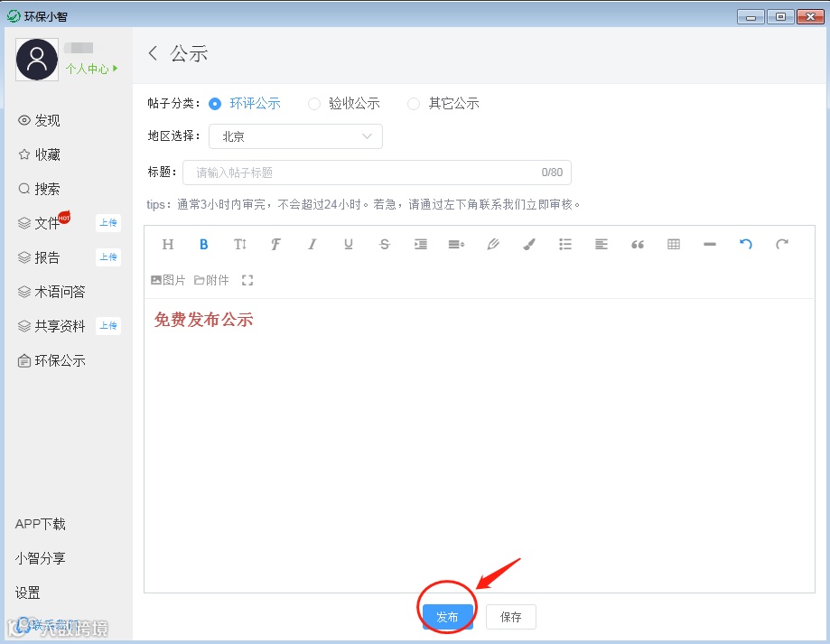Click 上传 next to 文件
Image resolution: width=830 pixels, height=644 pixels.
tap(108, 223)
